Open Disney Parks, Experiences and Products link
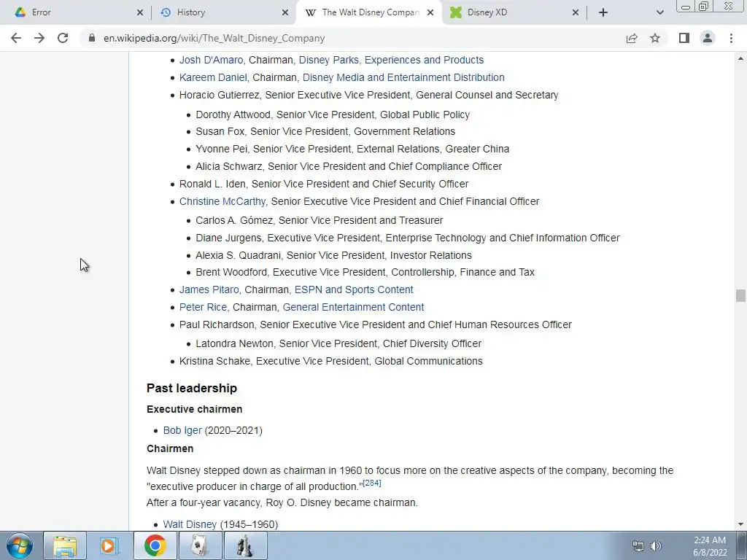The image size is (747, 560). pos(391,60)
